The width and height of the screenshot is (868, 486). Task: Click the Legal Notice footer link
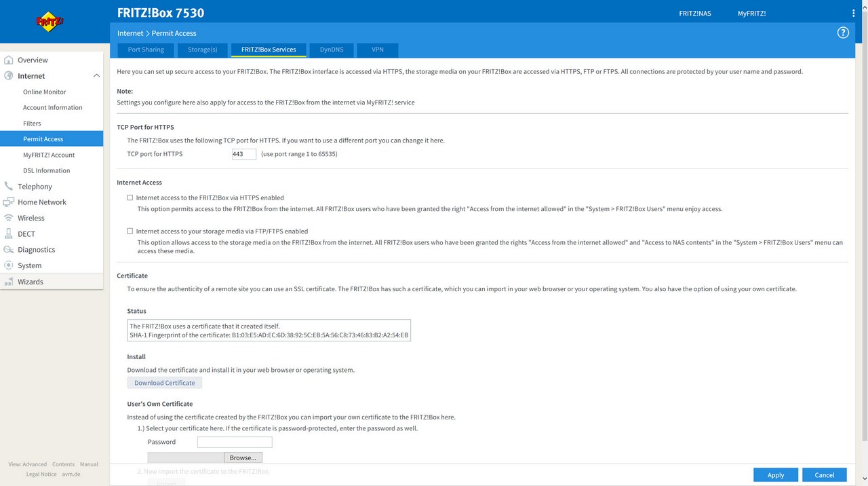(x=41, y=474)
